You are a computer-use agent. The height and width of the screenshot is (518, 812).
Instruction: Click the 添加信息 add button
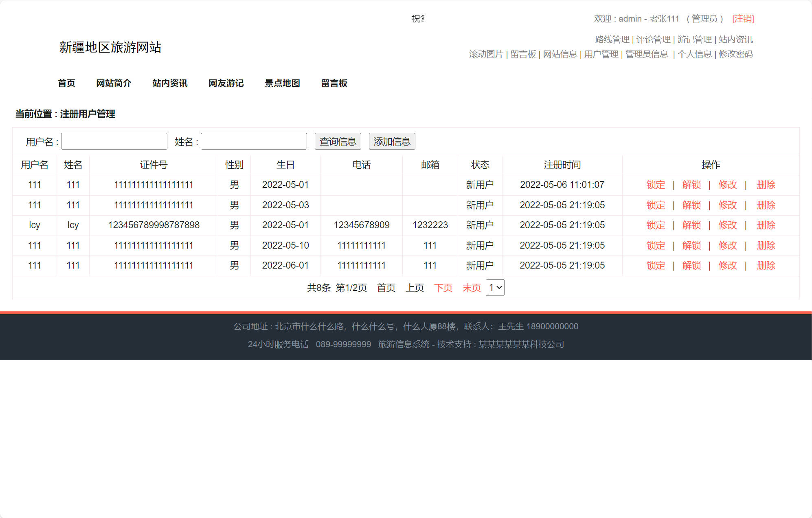click(x=392, y=141)
